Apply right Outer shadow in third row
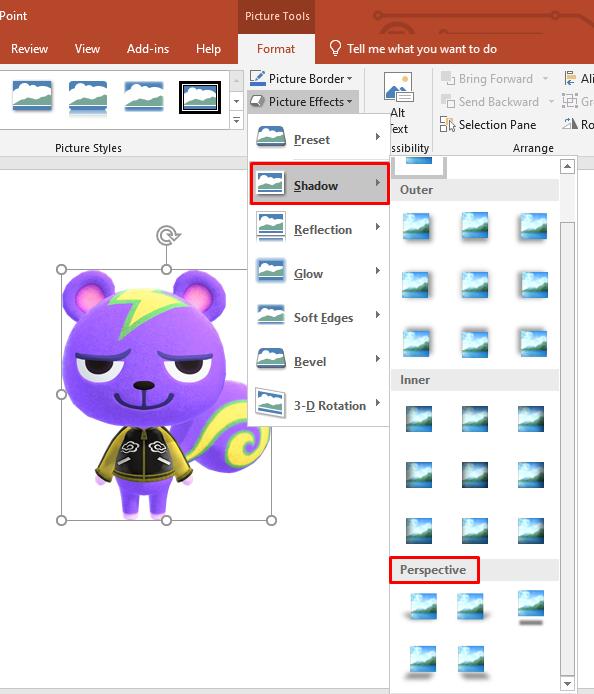Image resolution: width=594 pixels, height=694 pixels. pos(533,343)
